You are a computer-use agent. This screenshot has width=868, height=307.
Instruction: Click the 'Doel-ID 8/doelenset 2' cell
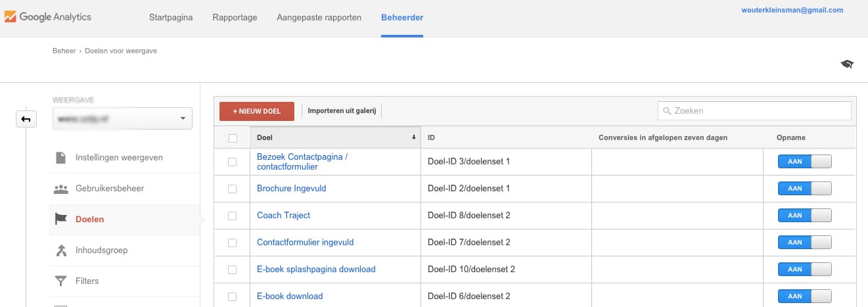(x=506, y=216)
